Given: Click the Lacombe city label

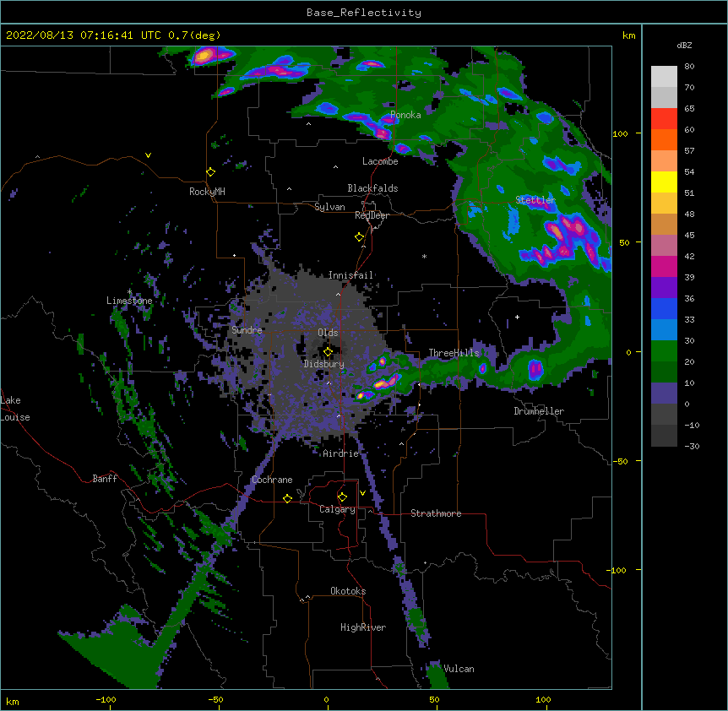Looking at the screenshot, I should tap(380, 161).
